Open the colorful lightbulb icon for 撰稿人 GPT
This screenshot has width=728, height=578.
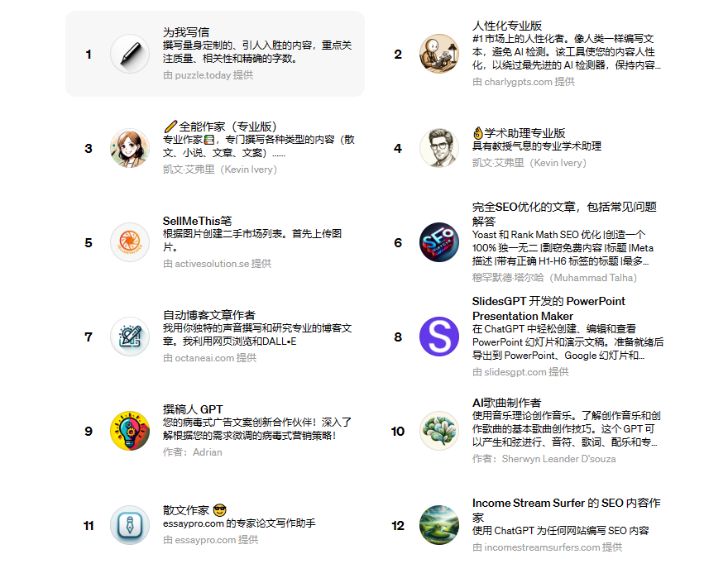130,431
